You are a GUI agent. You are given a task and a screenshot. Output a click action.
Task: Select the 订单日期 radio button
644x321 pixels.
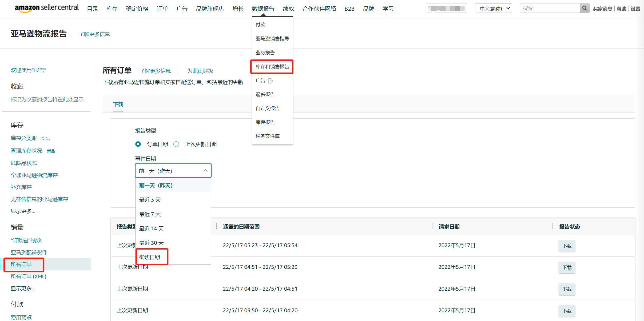(x=138, y=144)
